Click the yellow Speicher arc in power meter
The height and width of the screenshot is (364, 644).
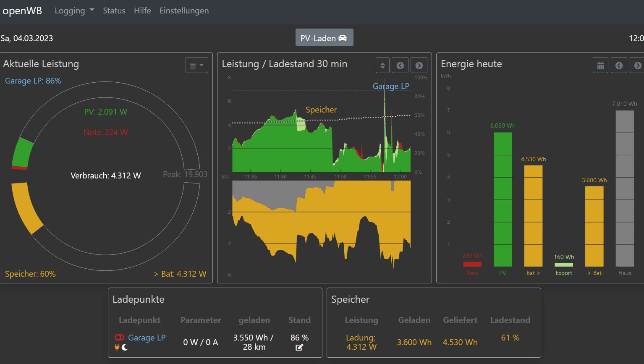click(25, 208)
